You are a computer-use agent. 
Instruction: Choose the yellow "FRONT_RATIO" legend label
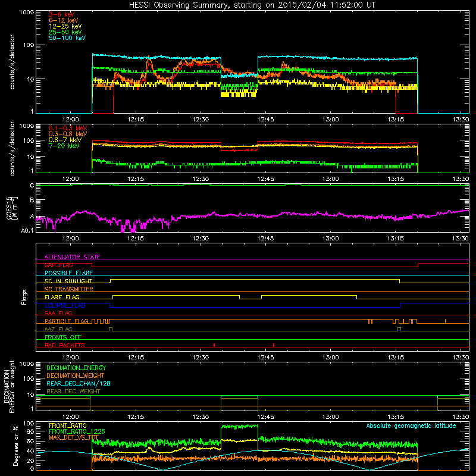pos(68,425)
